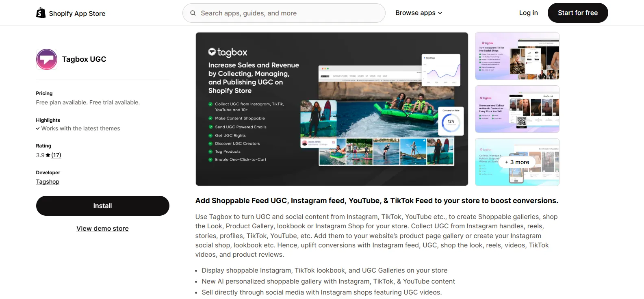The width and height of the screenshot is (644, 299).
Task: Click the rating star icon
Action: [48, 155]
